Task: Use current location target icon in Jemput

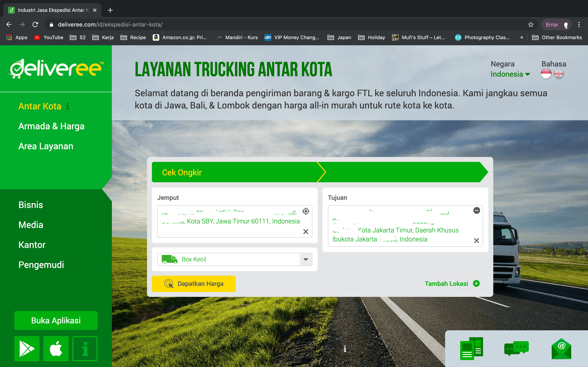Action: (x=306, y=211)
